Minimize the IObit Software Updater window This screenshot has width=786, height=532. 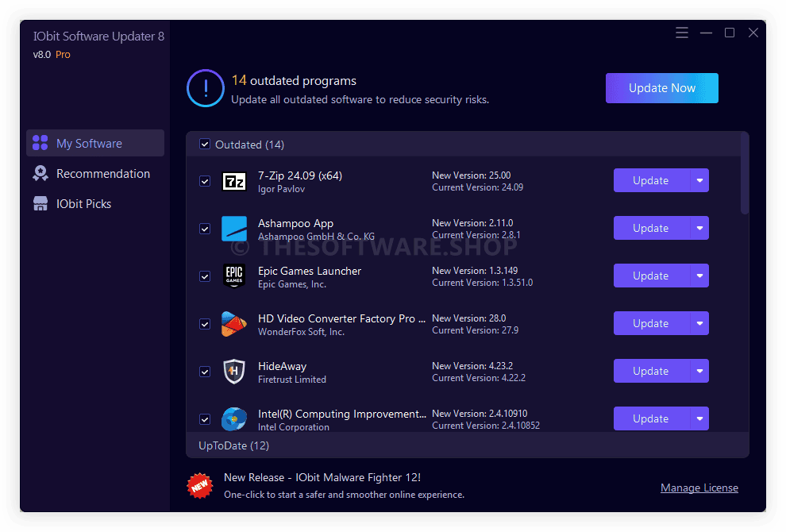click(x=707, y=33)
